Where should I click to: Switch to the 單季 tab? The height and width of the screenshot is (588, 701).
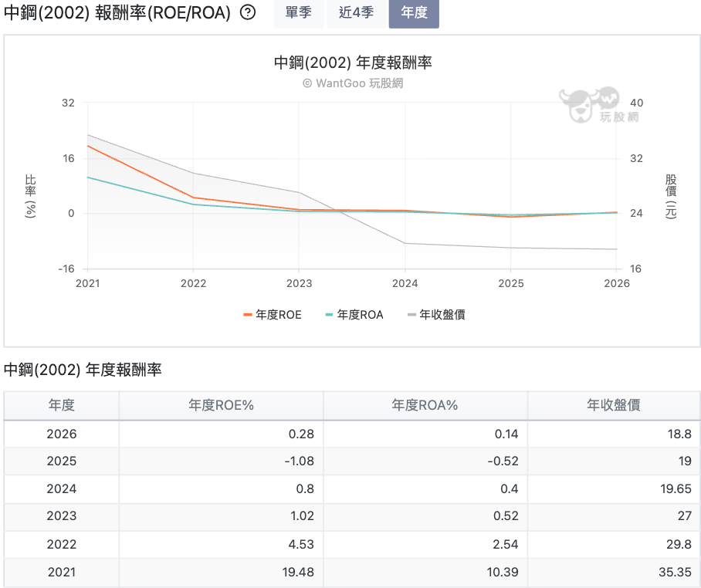tap(299, 12)
